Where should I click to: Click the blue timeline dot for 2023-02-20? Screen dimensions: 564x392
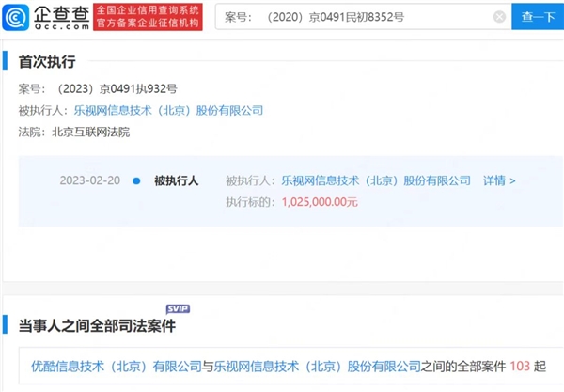(136, 180)
